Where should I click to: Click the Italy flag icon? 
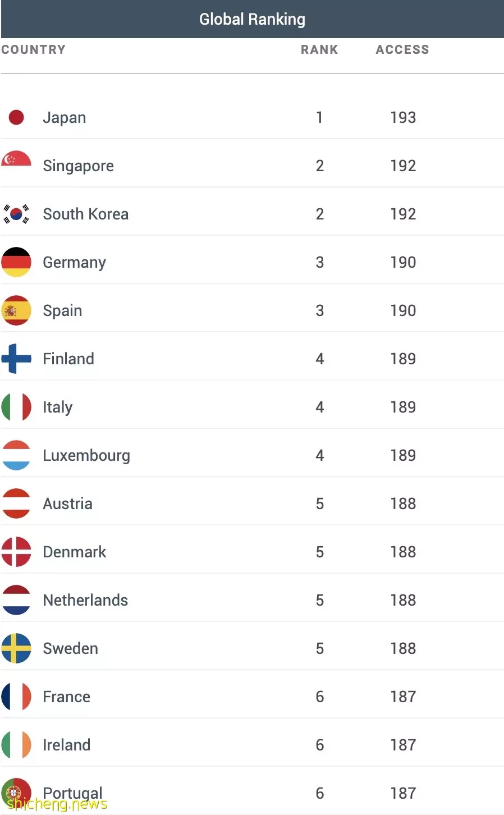click(16, 407)
